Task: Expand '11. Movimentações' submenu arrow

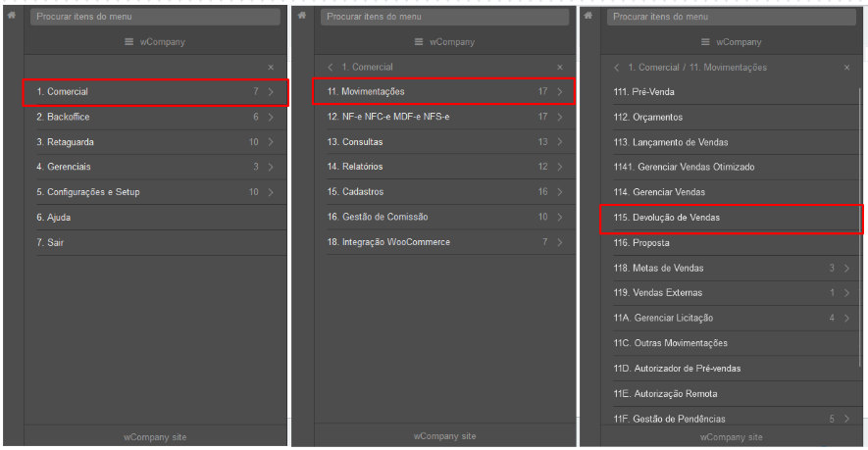Action: pos(560,91)
